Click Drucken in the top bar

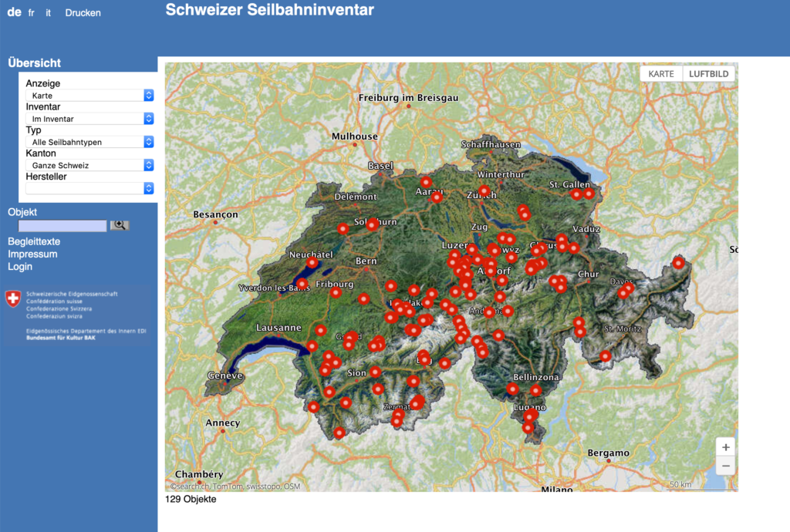[x=83, y=13]
